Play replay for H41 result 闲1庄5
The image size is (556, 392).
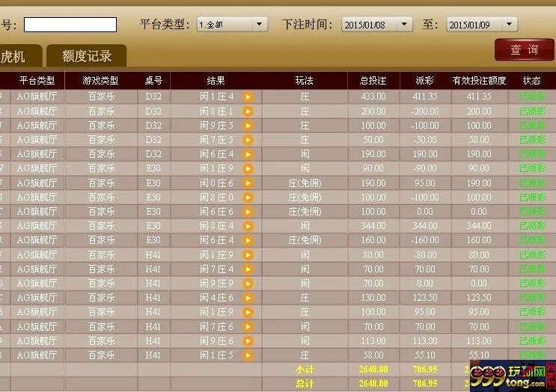[248, 355]
